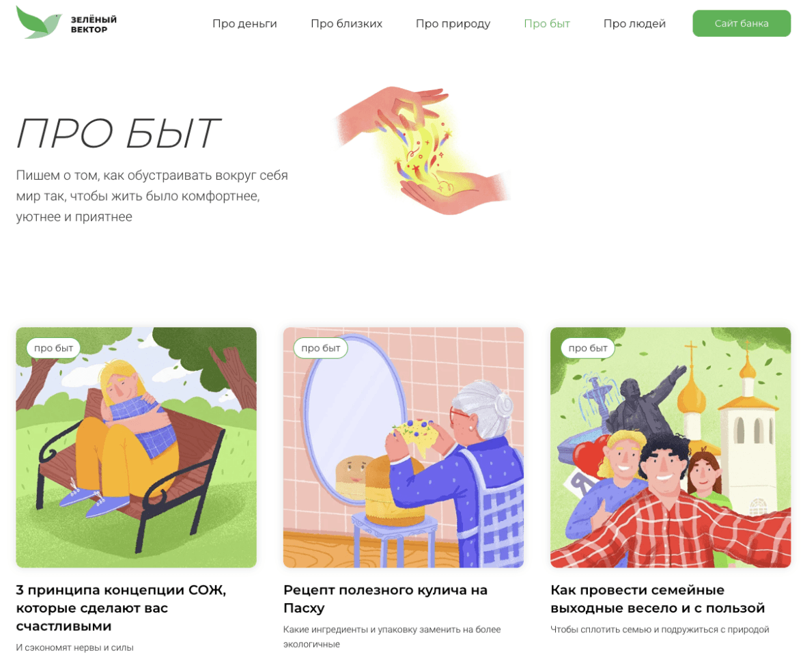Screen dimensions: 803x672
Task: Click the subtitle И сэкономят нервы и силы
Action: tap(75, 647)
